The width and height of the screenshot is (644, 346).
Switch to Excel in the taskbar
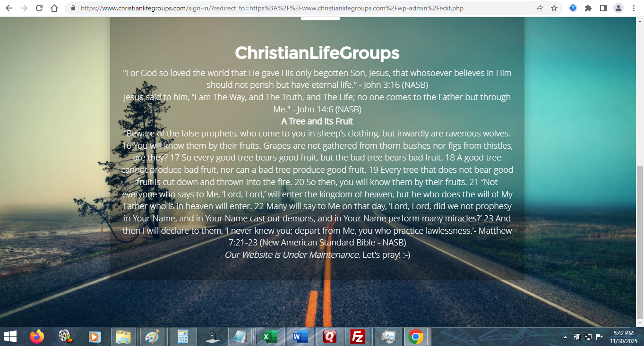pyautogui.click(x=269, y=337)
